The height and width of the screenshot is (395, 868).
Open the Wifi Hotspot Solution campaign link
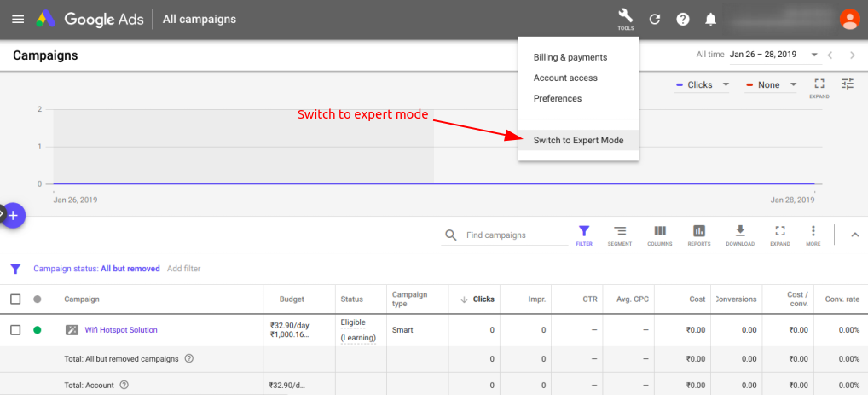(121, 330)
